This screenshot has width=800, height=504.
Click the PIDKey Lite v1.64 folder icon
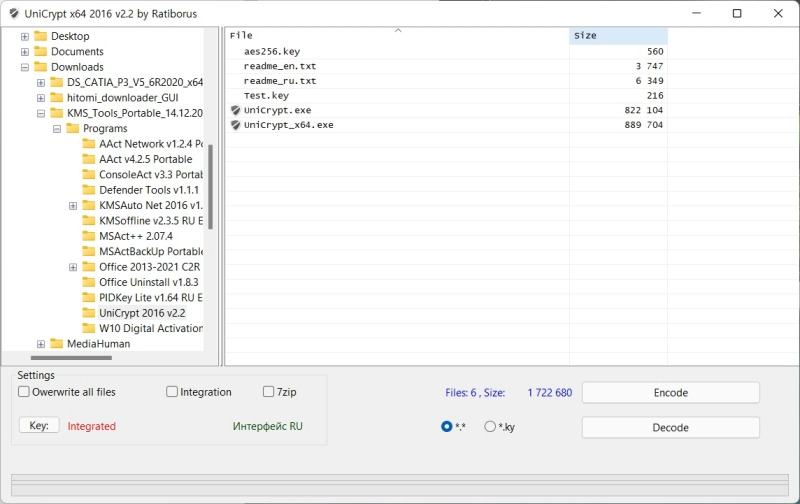pyautogui.click(x=89, y=297)
